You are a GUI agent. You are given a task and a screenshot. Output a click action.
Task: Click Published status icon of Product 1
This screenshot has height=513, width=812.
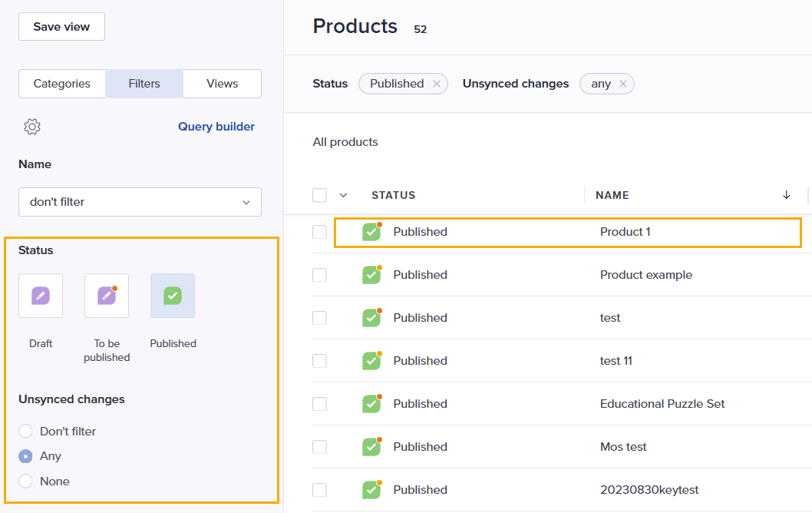tap(371, 232)
